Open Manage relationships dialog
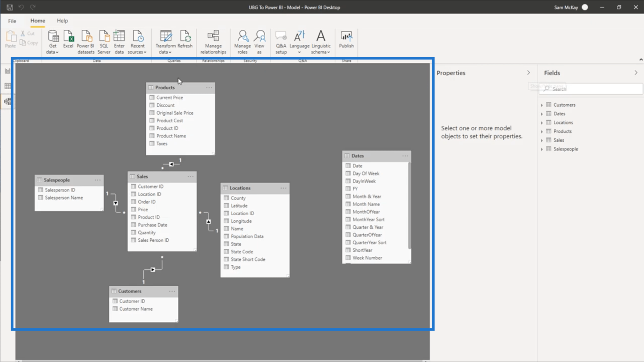 click(213, 42)
